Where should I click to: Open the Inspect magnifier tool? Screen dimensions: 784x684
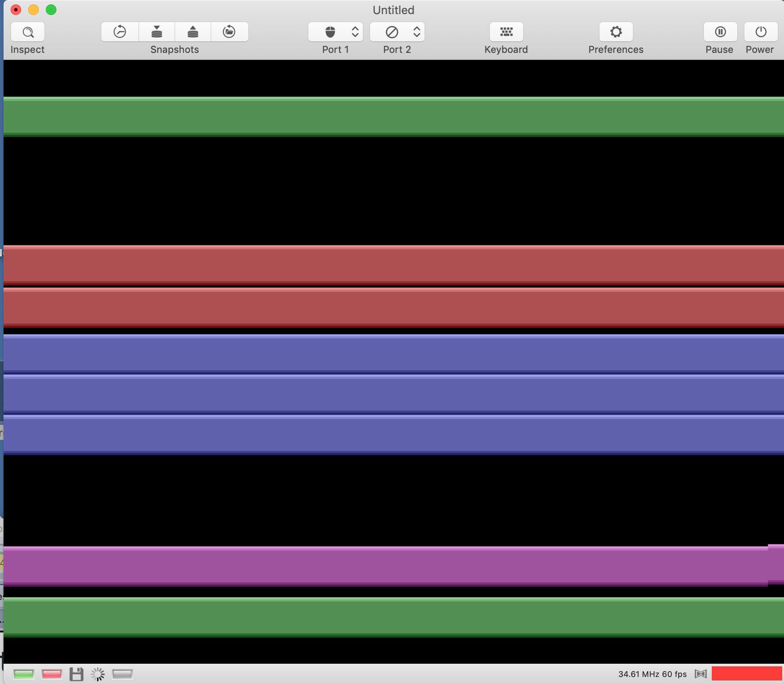[28, 32]
